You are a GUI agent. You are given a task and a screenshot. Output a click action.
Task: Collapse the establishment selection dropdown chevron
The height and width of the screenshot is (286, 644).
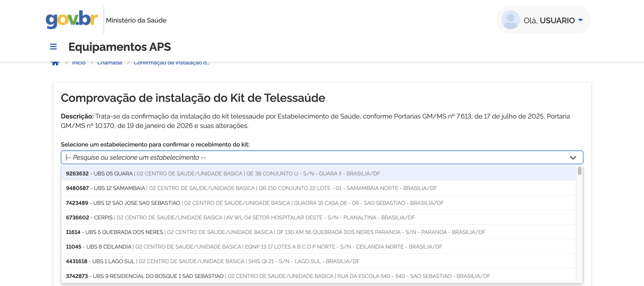pyautogui.click(x=574, y=157)
